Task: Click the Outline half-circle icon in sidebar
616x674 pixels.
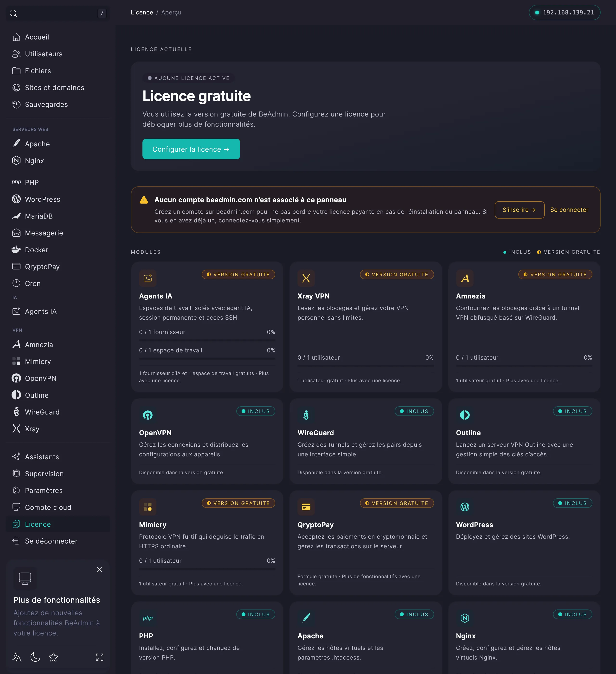Action: pos(16,395)
